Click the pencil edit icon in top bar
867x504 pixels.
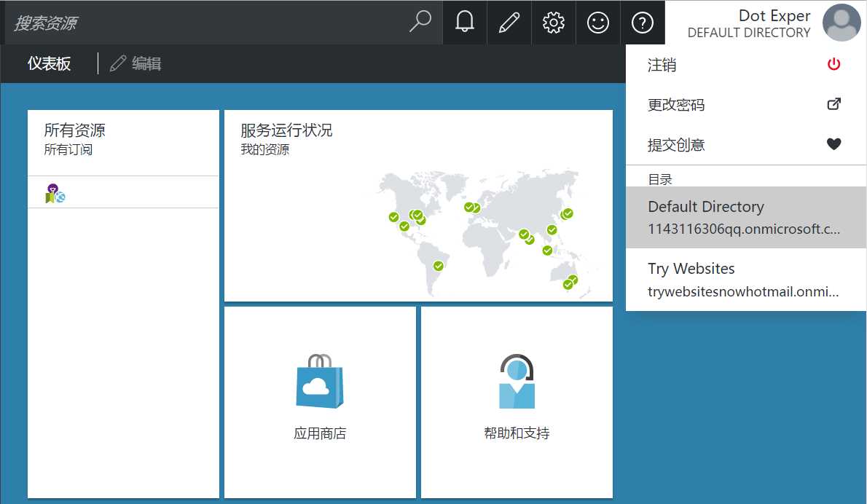509,23
